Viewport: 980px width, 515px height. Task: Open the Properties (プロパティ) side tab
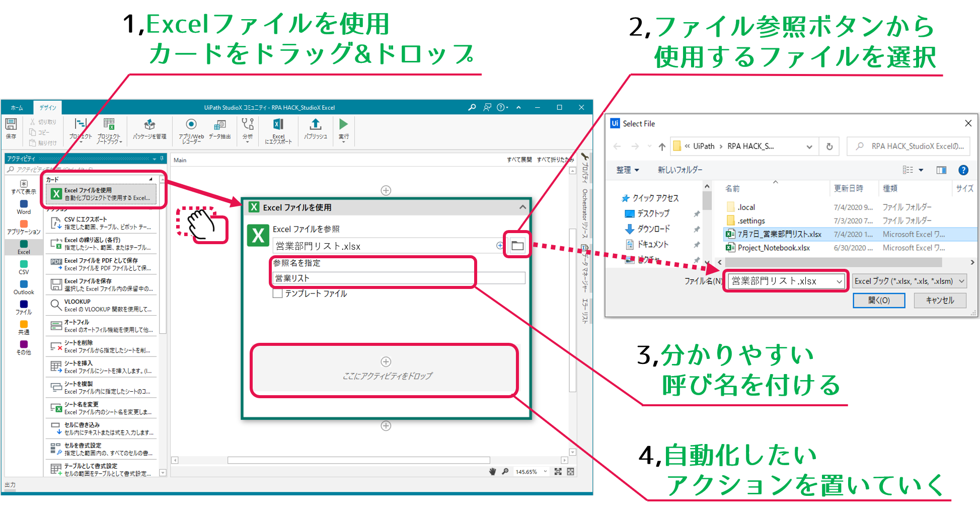click(585, 167)
